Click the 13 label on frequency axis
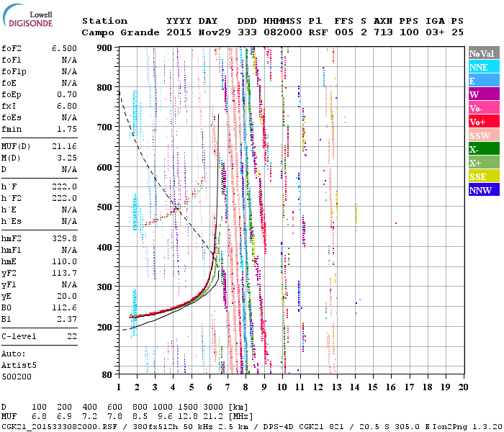This screenshot has height=432, width=504. [x=336, y=387]
